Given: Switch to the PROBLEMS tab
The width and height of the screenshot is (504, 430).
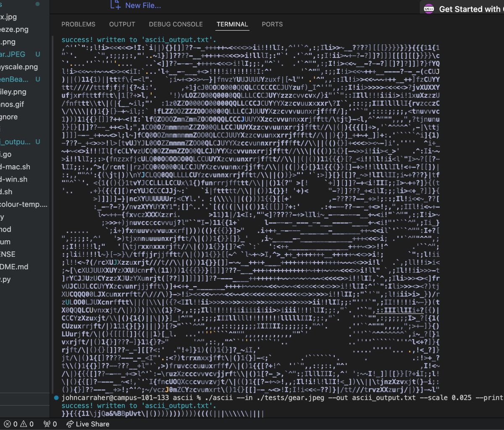Looking at the screenshot, I should 79,24.
